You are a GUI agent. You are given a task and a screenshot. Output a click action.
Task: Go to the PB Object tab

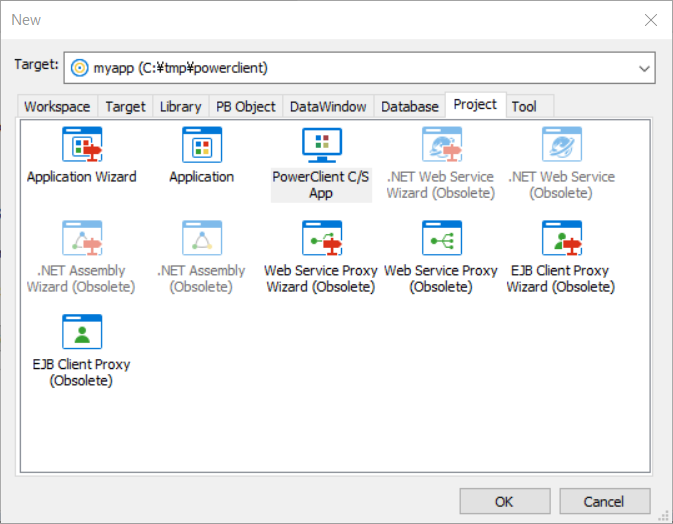(245, 106)
